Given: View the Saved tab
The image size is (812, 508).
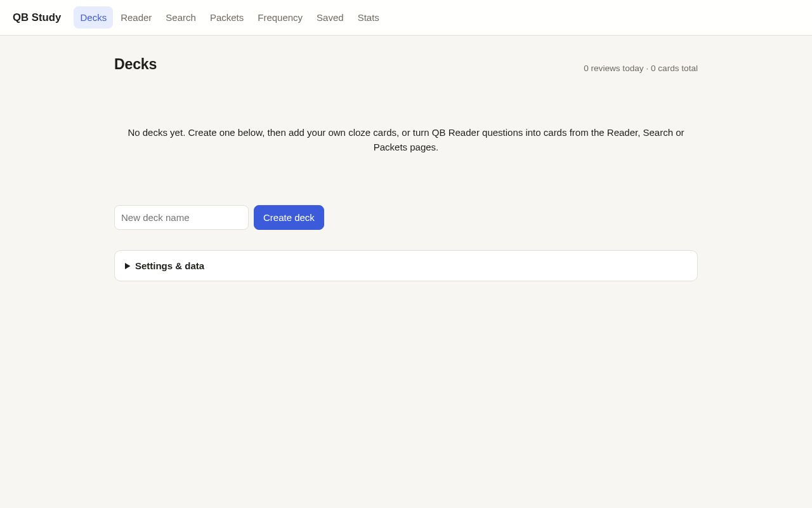Looking at the screenshot, I should (x=330, y=18).
